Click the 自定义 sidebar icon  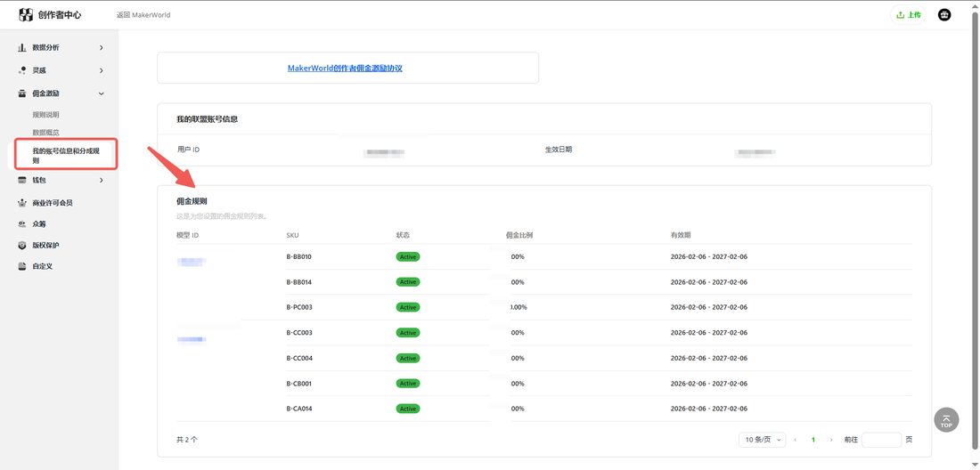22,266
